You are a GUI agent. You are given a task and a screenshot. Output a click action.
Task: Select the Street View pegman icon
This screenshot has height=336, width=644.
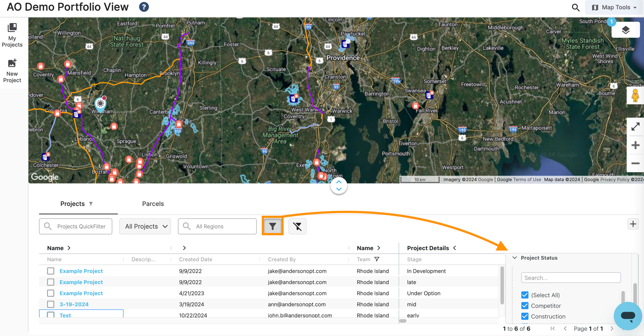tap(635, 96)
